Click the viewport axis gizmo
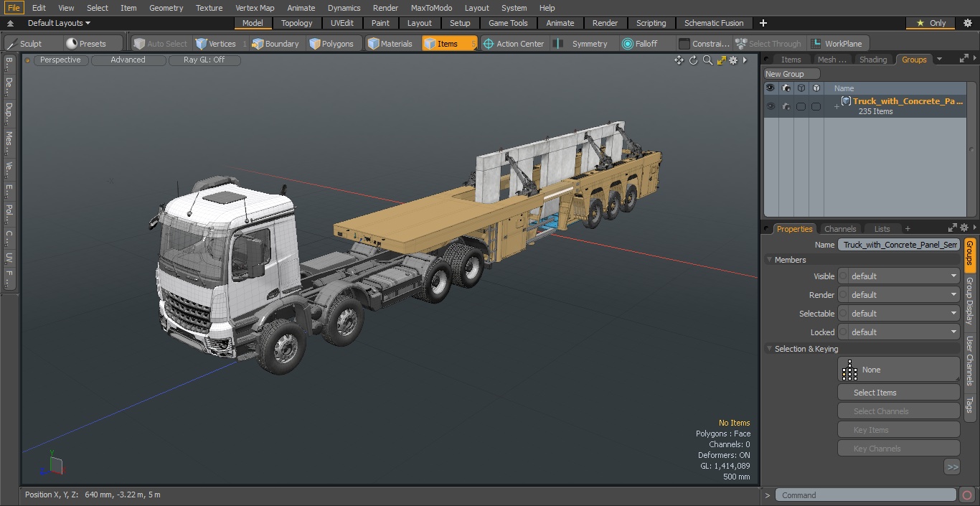The height and width of the screenshot is (506, 980). 52,465
